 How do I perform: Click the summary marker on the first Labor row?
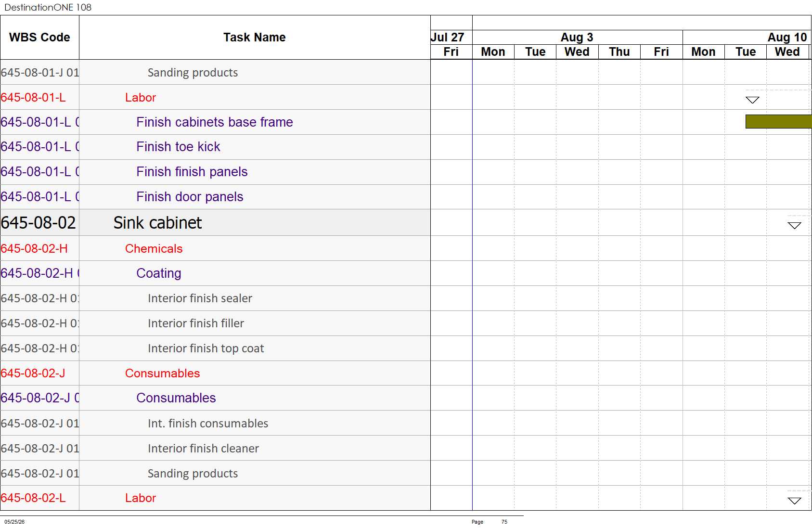click(752, 100)
